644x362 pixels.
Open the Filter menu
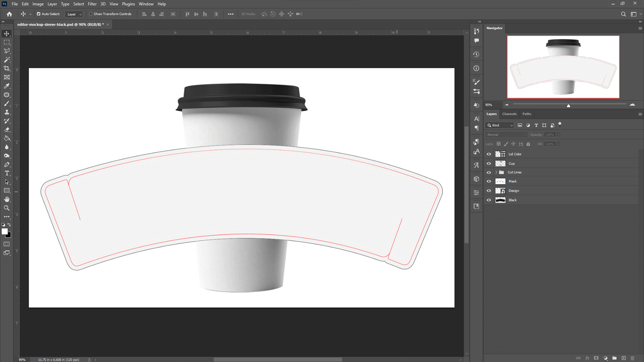[92, 4]
